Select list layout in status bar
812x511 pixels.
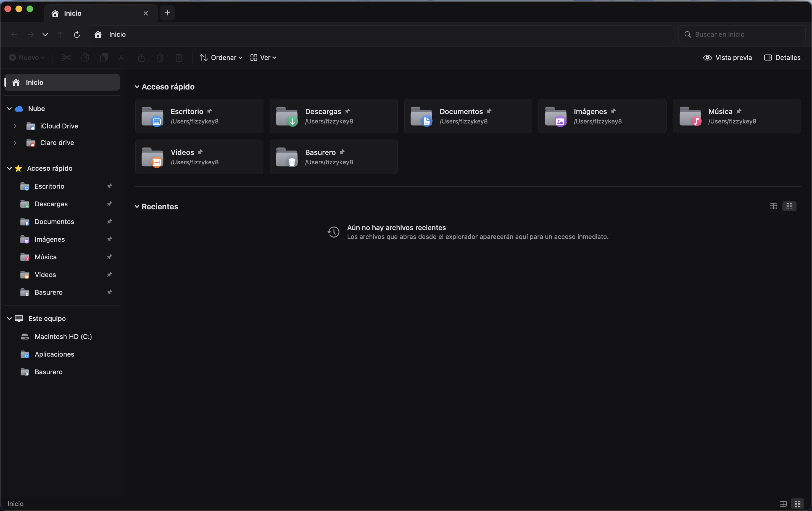(783, 504)
